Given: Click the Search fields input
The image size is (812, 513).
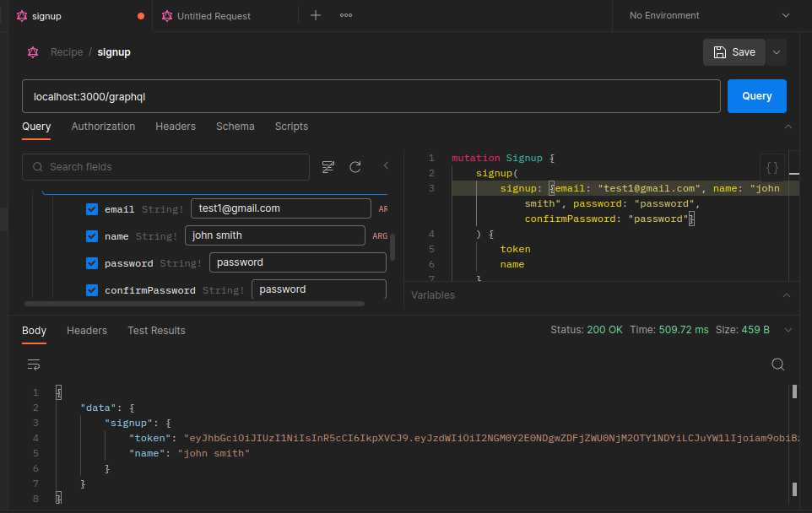Looking at the screenshot, I should [x=165, y=167].
